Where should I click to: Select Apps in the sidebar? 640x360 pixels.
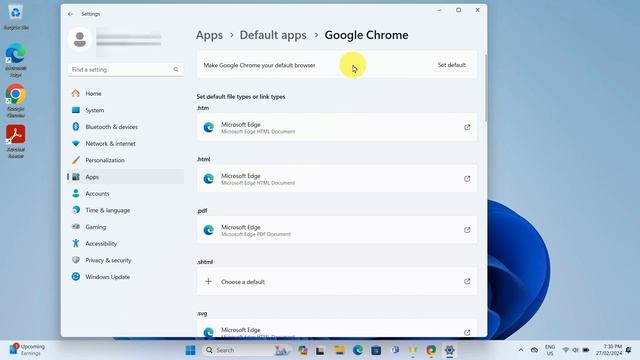126,177
